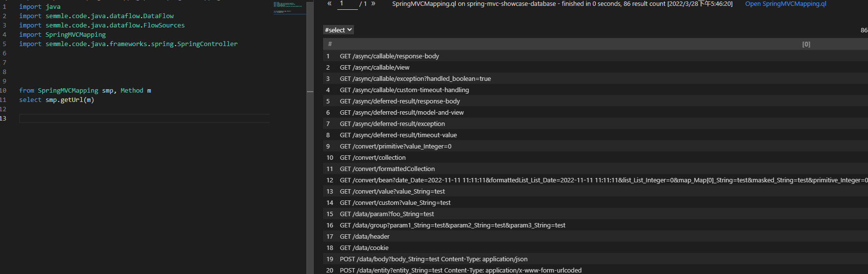Open the #select result set dropdown

(x=338, y=30)
